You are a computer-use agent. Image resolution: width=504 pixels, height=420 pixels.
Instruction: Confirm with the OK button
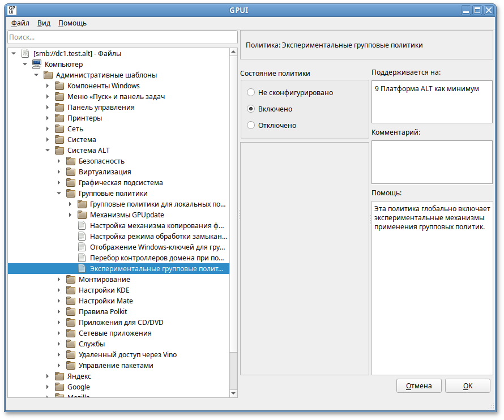(467, 386)
